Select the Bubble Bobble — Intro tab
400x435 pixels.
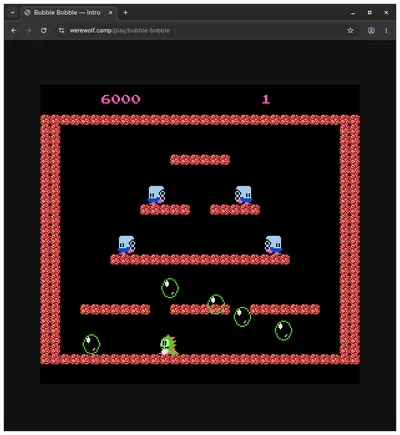pyautogui.click(x=69, y=13)
